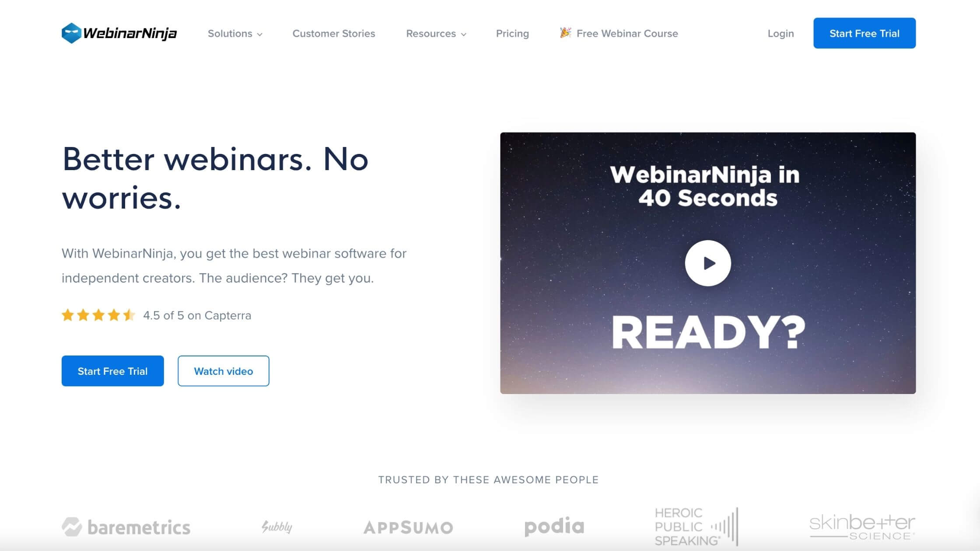980x551 pixels.
Task: Click the header Start Free Trial button
Action: [864, 33]
